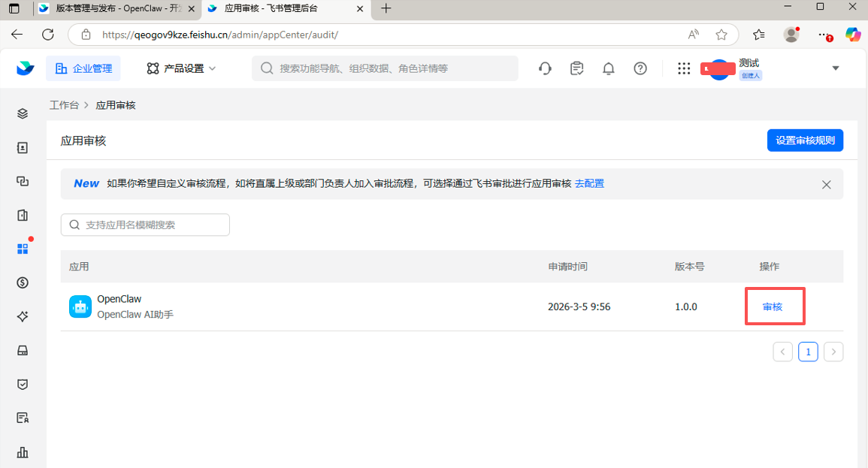Open the member management sidebar icon
The image size is (868, 468).
click(x=23, y=147)
